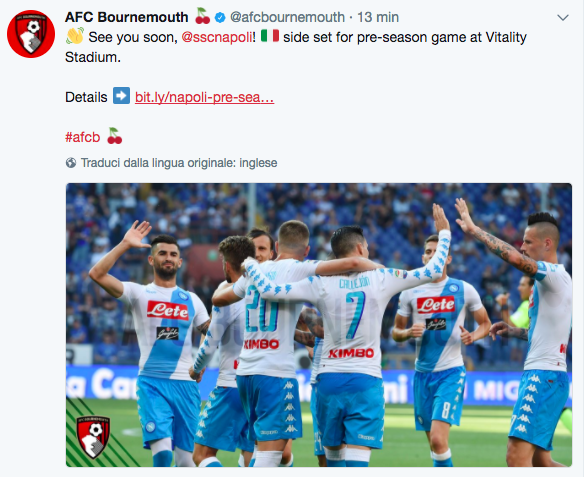This screenshot has width=584, height=477.
Task: Click the blue verified badge icon
Action: pos(220,18)
